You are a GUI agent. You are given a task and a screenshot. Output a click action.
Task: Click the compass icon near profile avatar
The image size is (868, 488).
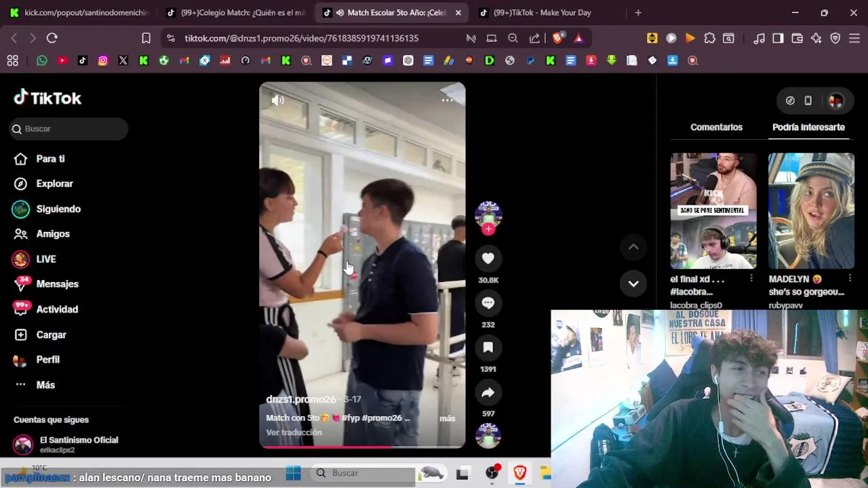790,100
